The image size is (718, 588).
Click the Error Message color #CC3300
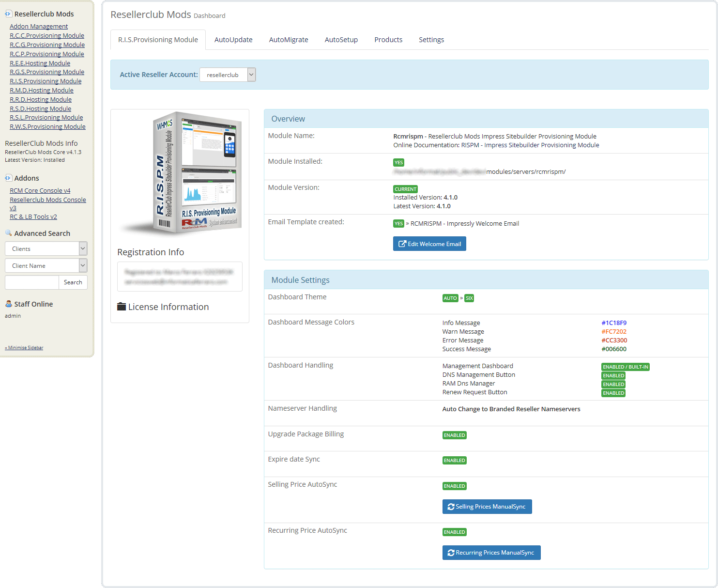pos(614,340)
